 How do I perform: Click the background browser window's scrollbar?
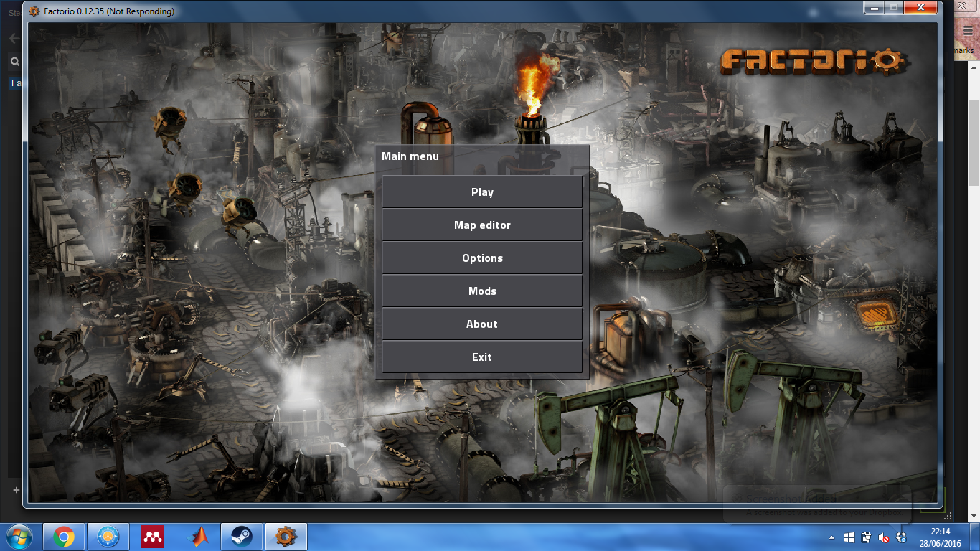tap(974, 143)
